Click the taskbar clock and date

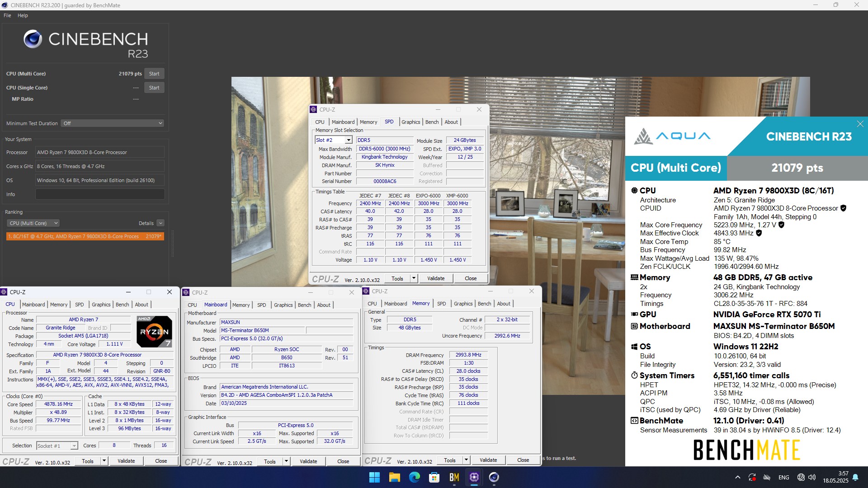[835, 477]
